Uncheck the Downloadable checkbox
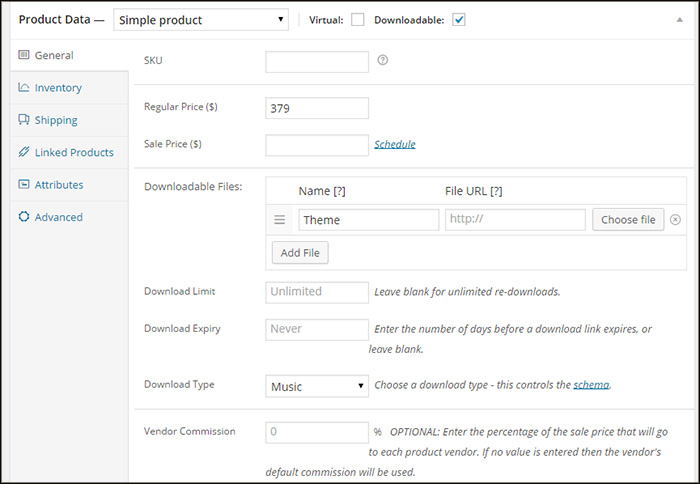The width and height of the screenshot is (700, 484). 458,20
